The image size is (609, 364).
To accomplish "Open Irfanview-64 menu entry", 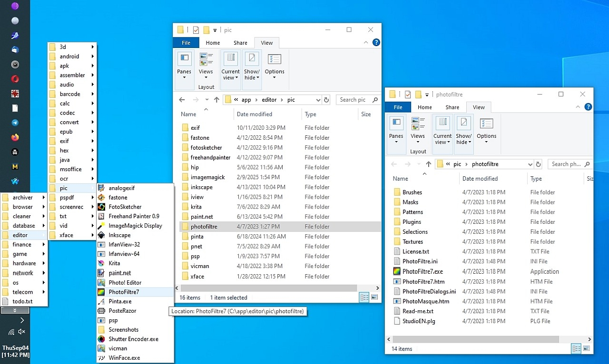I will 135,254.
